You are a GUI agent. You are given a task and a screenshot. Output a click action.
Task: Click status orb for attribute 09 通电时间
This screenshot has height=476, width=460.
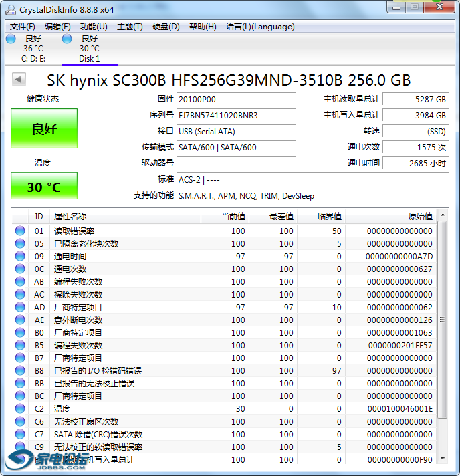click(20, 256)
